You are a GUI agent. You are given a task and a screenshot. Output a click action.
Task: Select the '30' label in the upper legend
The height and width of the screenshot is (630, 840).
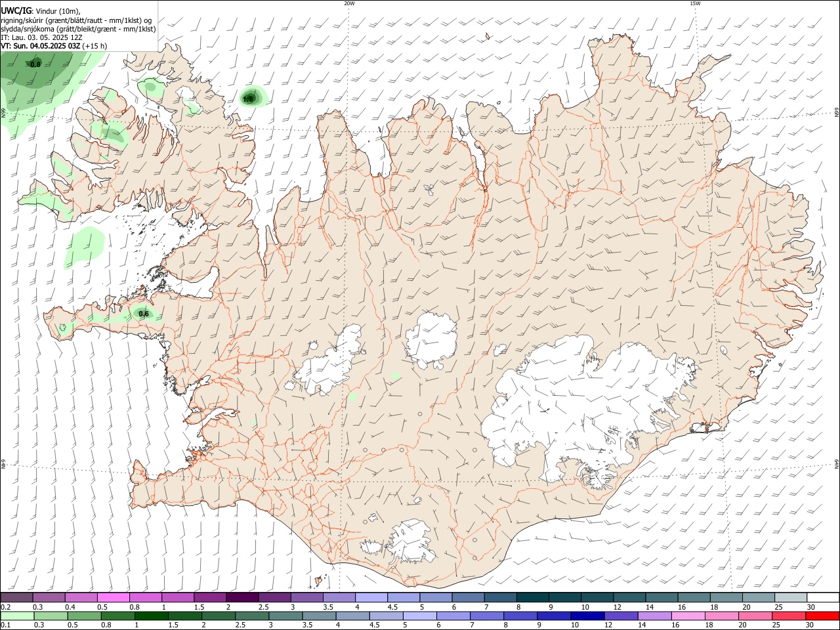pyautogui.click(x=811, y=607)
